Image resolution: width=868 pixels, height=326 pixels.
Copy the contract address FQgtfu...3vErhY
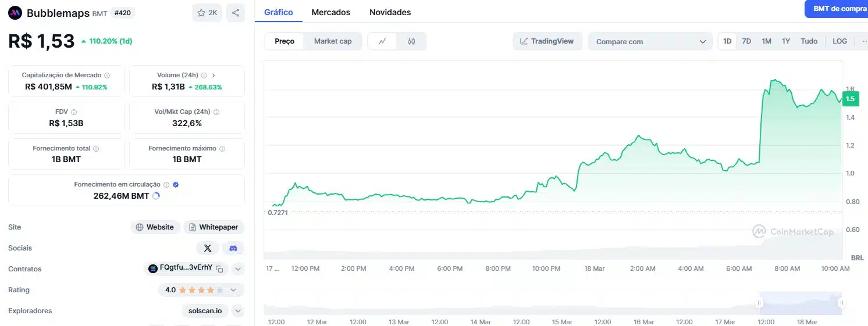219,269
